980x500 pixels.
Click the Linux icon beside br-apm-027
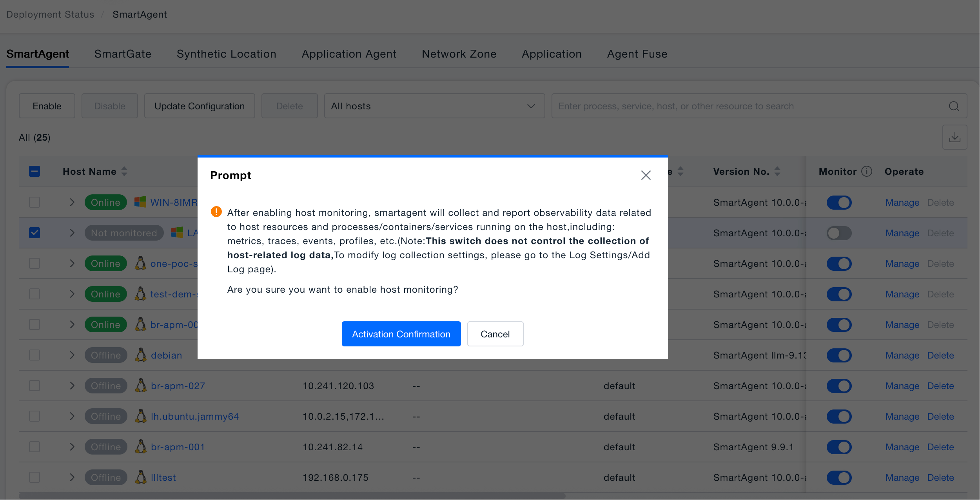(141, 386)
